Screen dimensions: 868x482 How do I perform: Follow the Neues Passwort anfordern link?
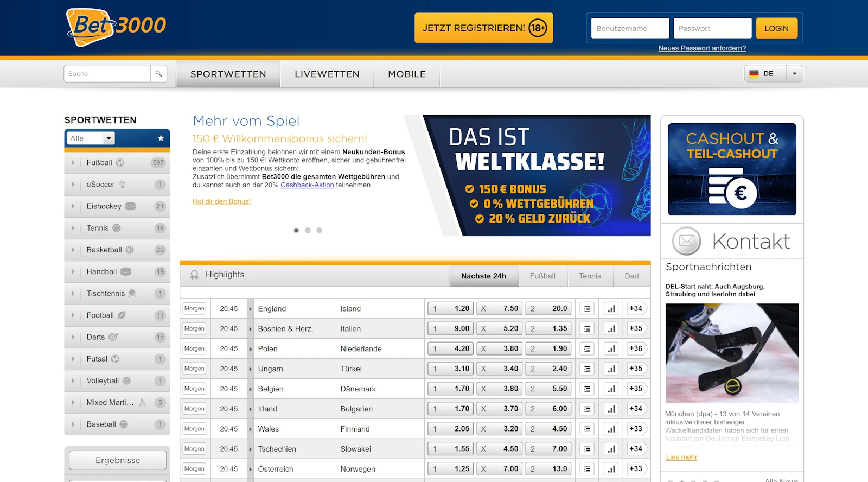tap(702, 48)
